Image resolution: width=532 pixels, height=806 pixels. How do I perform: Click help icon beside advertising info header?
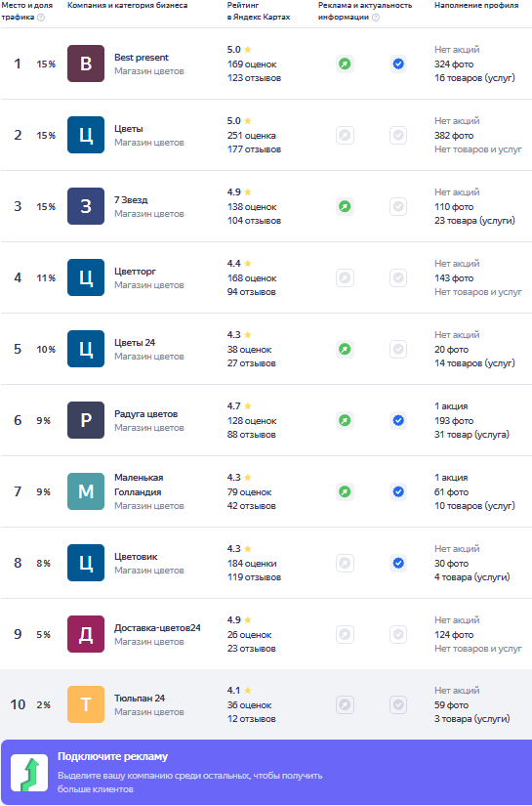376,18
